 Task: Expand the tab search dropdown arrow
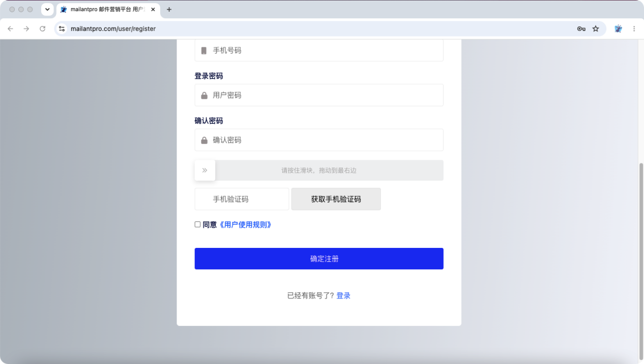click(x=47, y=10)
